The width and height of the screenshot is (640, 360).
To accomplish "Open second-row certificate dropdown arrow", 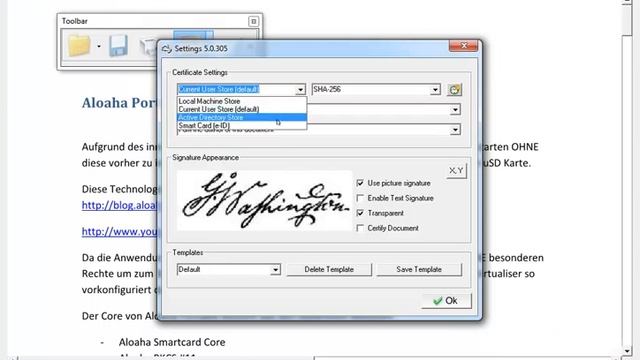I will [x=455, y=109].
